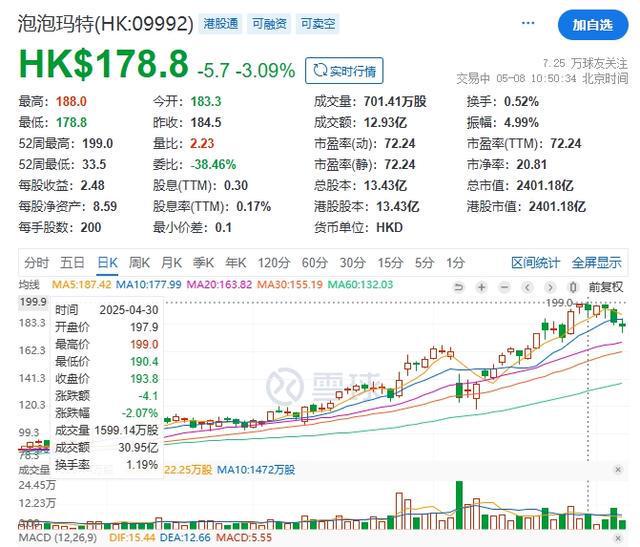This screenshot has width=640, height=547.
Task: Select the 日K chart tab
Action: (108, 262)
